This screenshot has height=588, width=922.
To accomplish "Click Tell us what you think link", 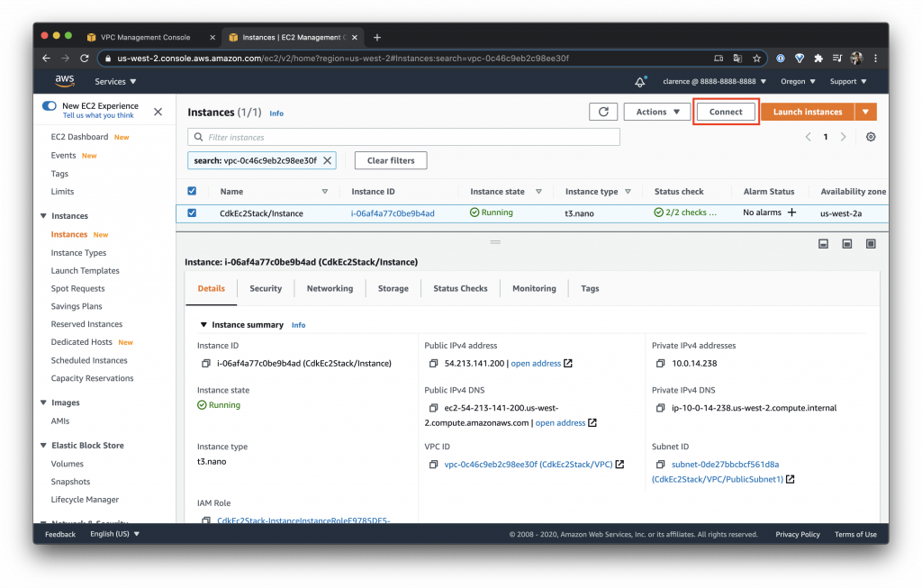I will [98, 116].
